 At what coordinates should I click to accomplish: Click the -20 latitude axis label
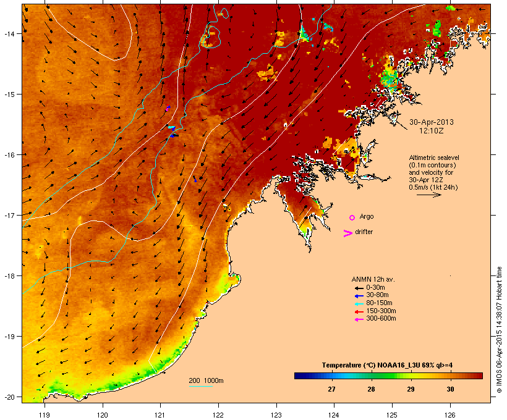pos(9,397)
